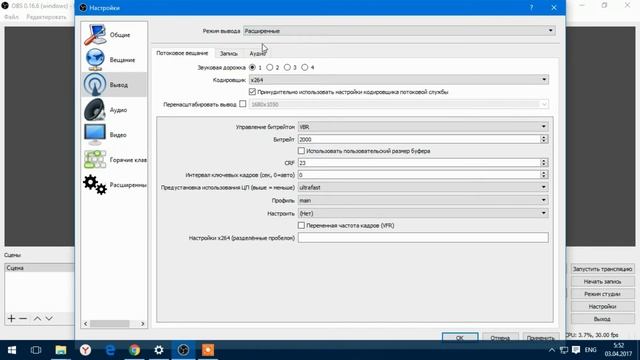Add a scene with the plus icon
This screenshot has width=640, height=360.
click(11, 318)
